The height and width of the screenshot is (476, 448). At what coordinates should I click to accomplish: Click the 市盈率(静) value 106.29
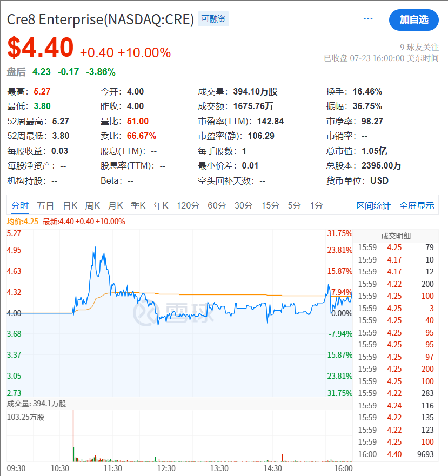pos(261,136)
